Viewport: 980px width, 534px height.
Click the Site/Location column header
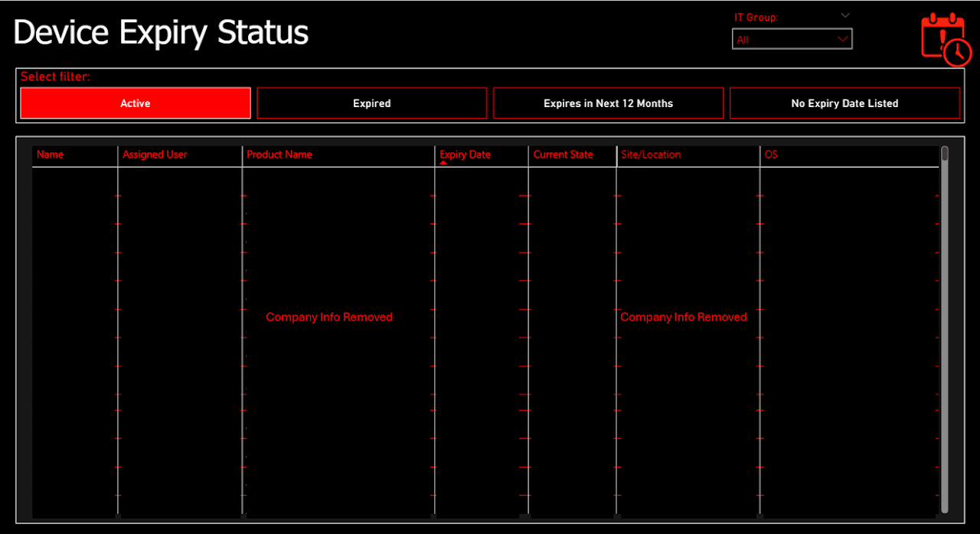[x=651, y=154]
